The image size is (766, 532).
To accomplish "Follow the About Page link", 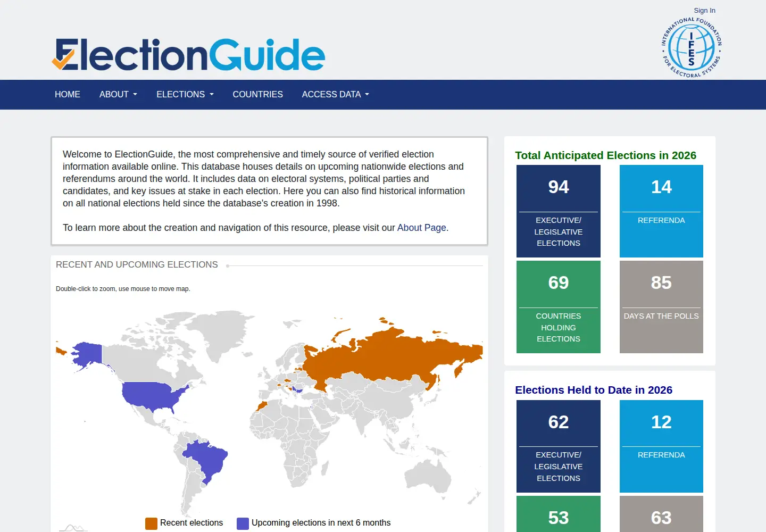I will coord(422,228).
